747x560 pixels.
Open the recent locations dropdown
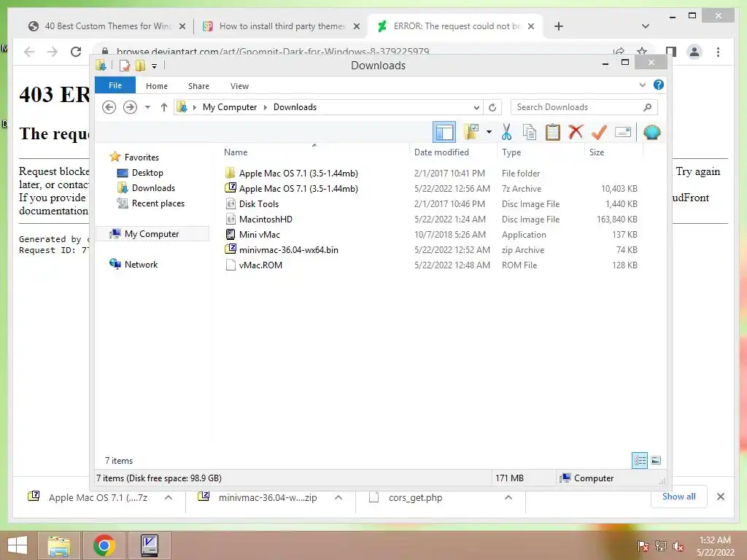pyautogui.click(x=147, y=107)
